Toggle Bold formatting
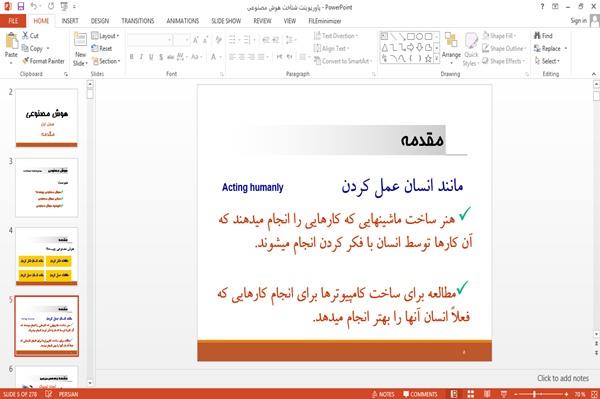 pos(132,57)
